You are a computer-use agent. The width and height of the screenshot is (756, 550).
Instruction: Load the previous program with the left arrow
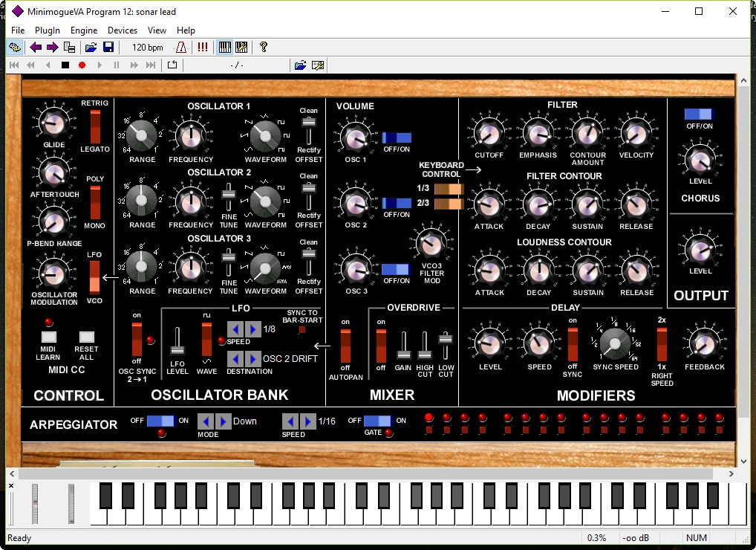[35, 48]
